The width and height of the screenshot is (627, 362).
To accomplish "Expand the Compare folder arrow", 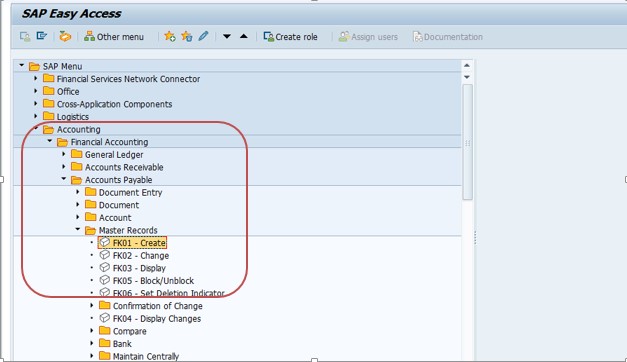I will [x=92, y=331].
